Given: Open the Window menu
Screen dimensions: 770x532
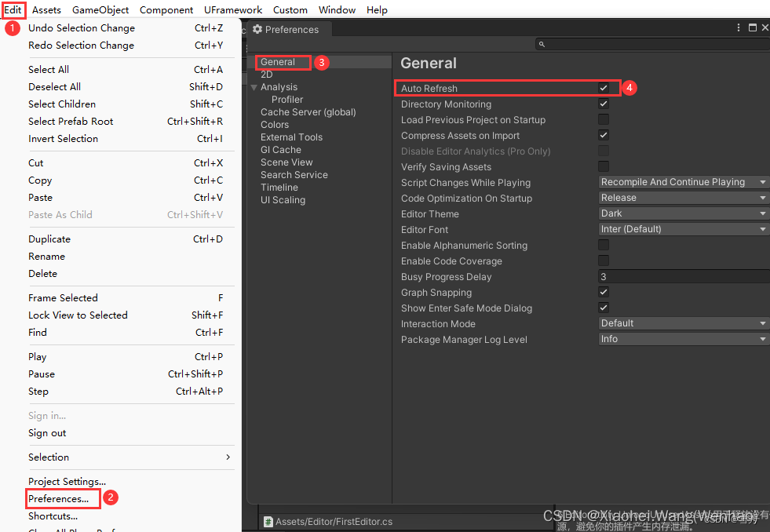Looking at the screenshot, I should (x=337, y=10).
